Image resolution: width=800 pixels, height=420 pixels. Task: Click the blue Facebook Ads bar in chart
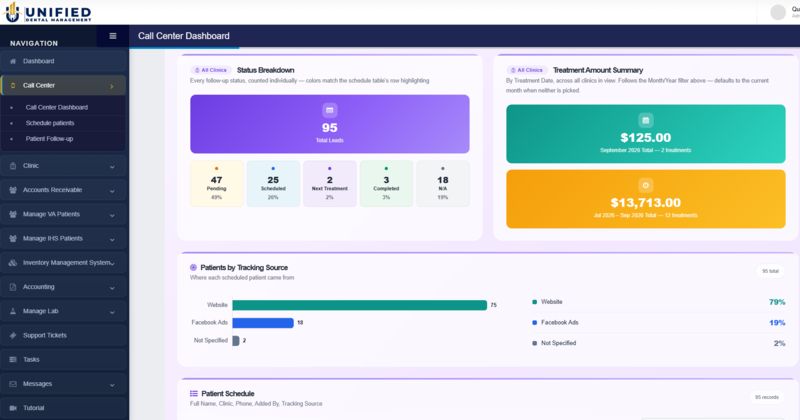click(263, 323)
